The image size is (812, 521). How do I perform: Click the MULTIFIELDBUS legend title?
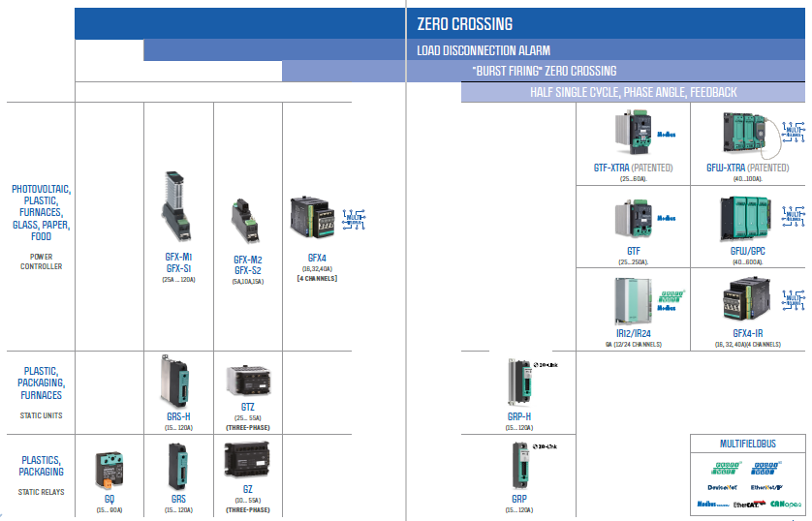(x=748, y=444)
